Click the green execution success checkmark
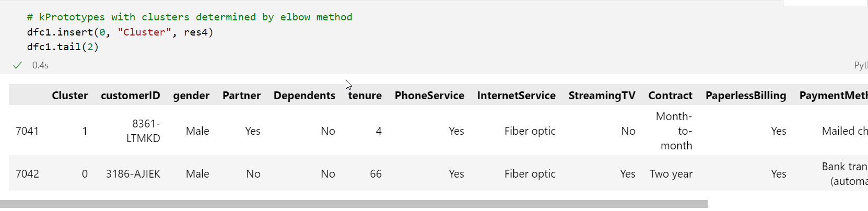 (17, 65)
